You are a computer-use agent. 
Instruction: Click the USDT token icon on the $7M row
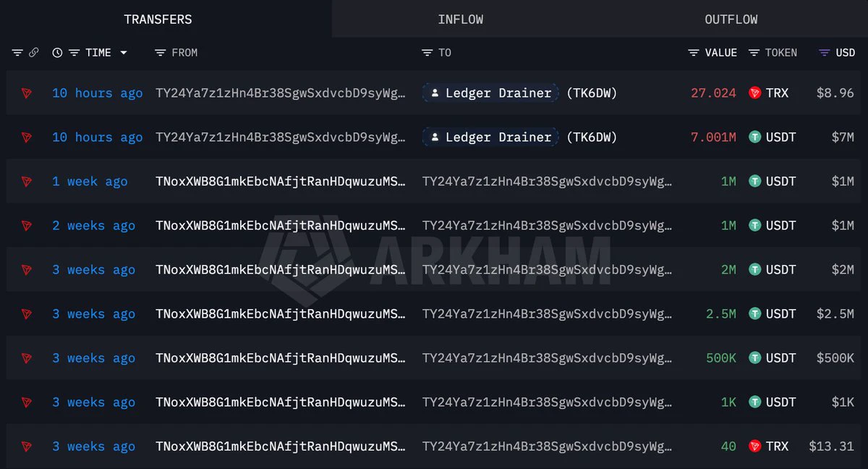click(x=755, y=138)
